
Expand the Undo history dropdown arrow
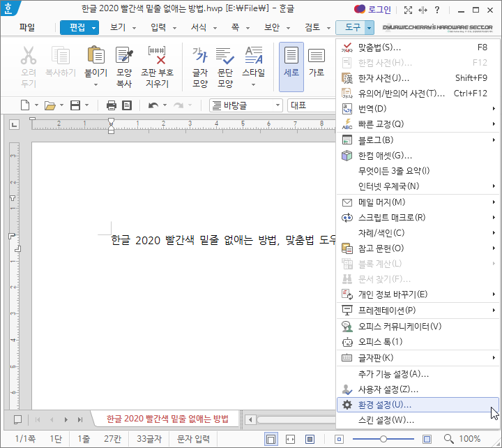tap(165, 105)
